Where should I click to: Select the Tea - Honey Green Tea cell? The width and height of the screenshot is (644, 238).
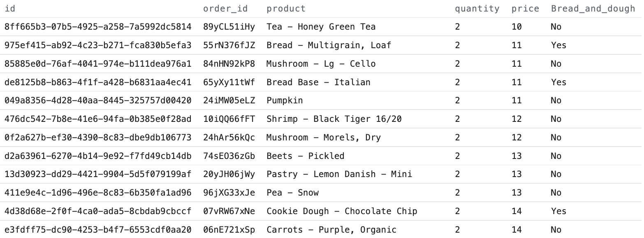coord(321,27)
